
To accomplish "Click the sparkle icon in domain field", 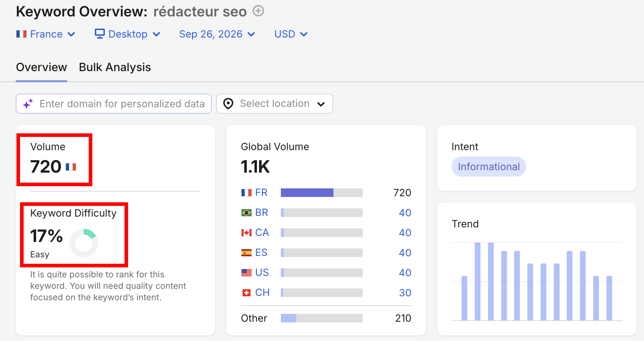I will [x=28, y=104].
